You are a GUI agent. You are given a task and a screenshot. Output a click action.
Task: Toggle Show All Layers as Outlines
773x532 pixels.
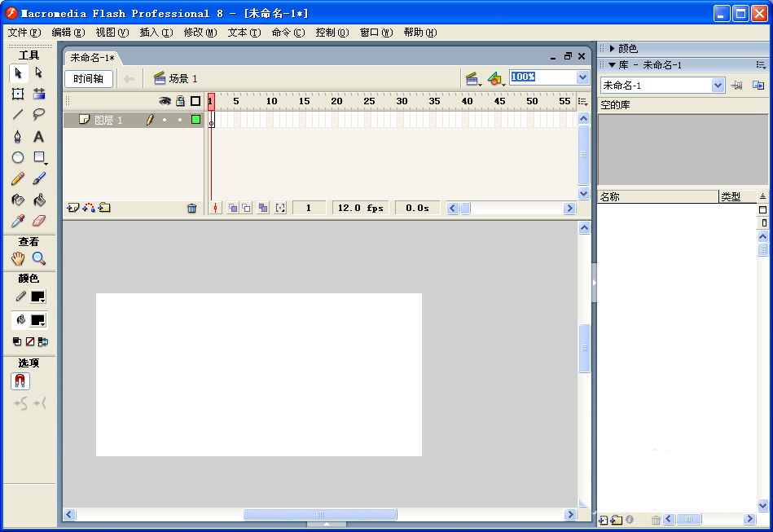[195, 101]
